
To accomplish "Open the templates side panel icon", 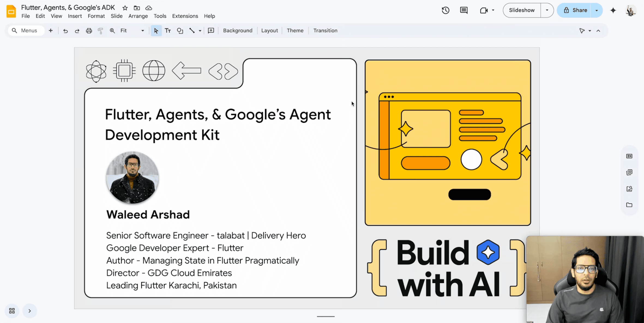I will point(629,172).
